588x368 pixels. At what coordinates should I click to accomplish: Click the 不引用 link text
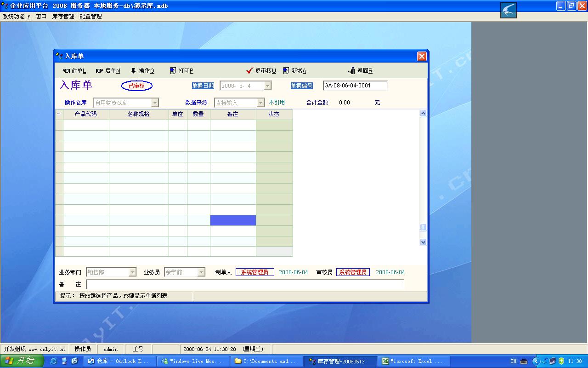tap(277, 103)
